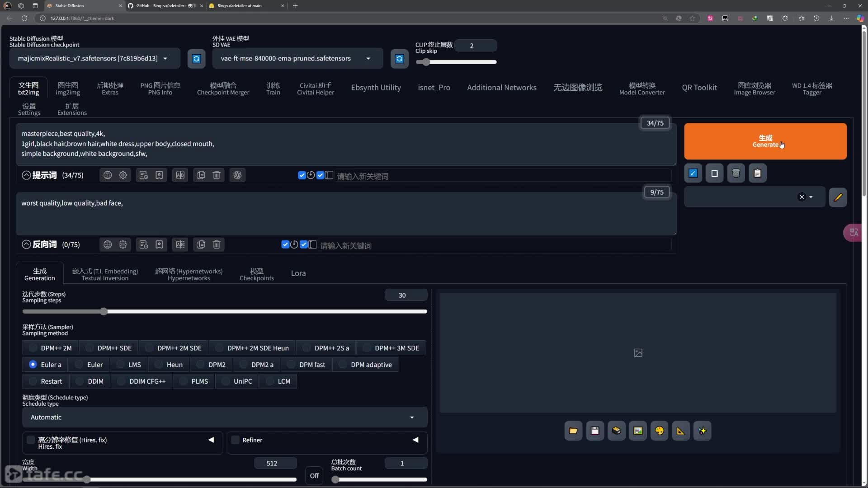Click the white square icon below Generate
The height and width of the screenshot is (488, 868).
pyautogui.click(x=714, y=174)
